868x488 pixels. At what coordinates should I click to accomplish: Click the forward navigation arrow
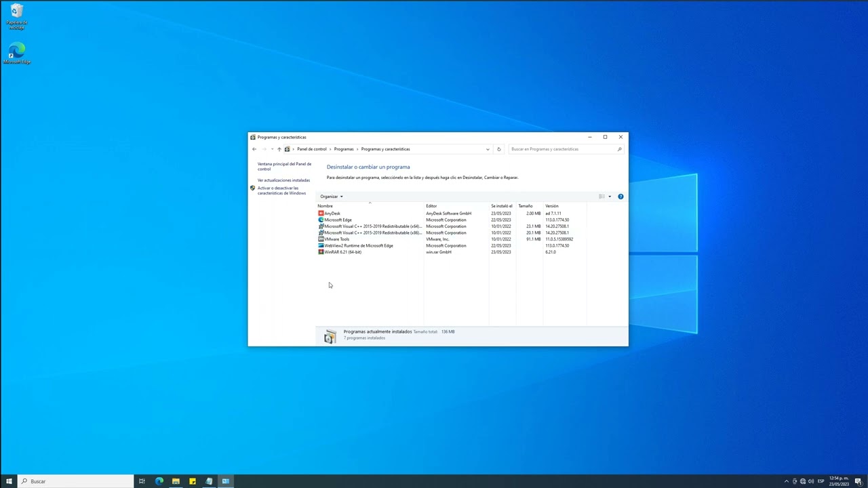point(264,149)
